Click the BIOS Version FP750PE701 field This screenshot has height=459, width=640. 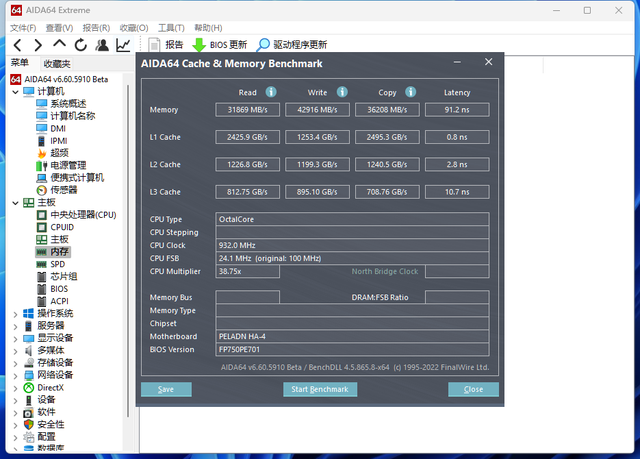(x=352, y=349)
